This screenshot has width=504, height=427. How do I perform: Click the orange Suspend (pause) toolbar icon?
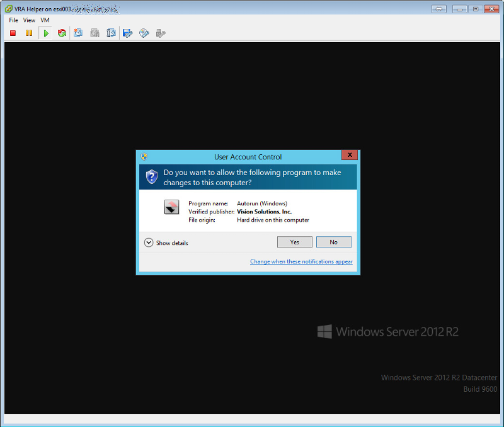[29, 33]
